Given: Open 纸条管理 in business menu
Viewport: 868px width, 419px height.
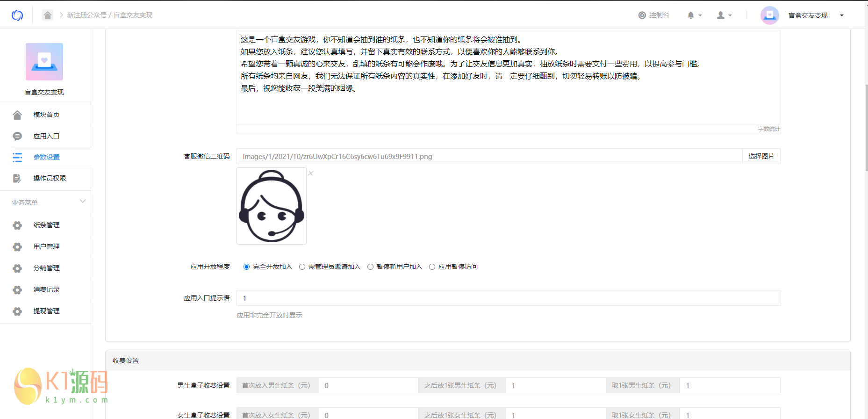Looking at the screenshot, I should point(45,225).
